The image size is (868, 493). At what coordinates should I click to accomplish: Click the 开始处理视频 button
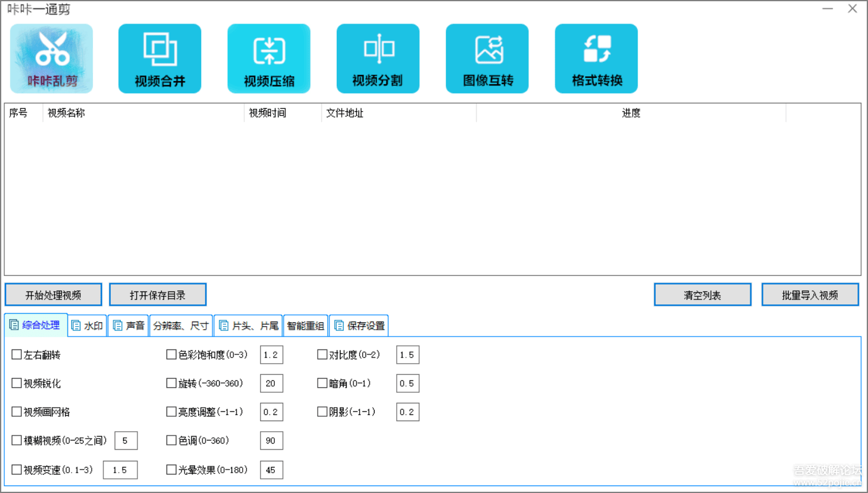click(53, 295)
